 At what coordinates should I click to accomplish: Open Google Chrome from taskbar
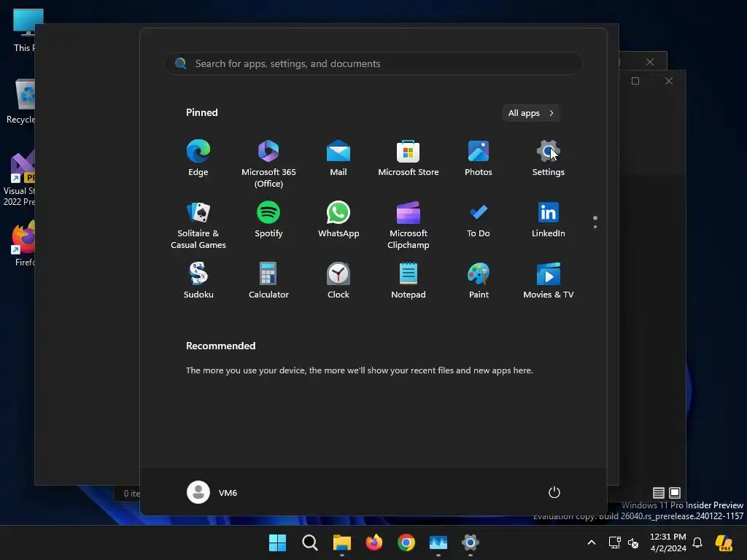click(406, 542)
